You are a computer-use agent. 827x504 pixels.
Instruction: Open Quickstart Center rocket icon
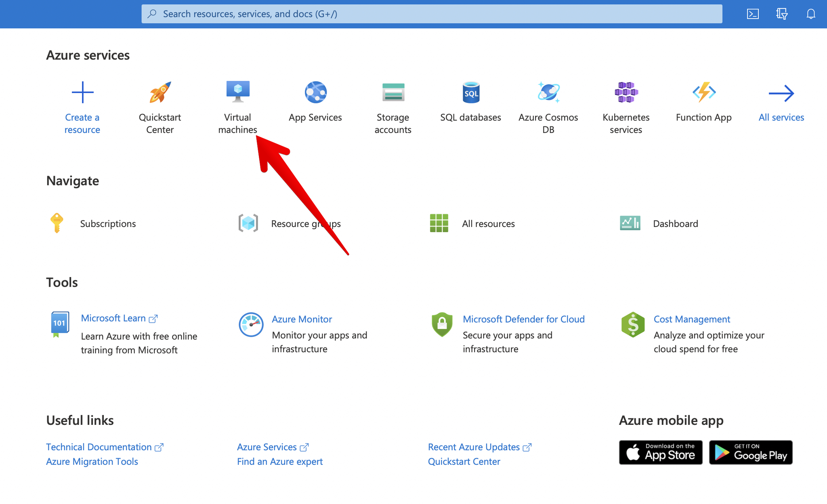(160, 92)
